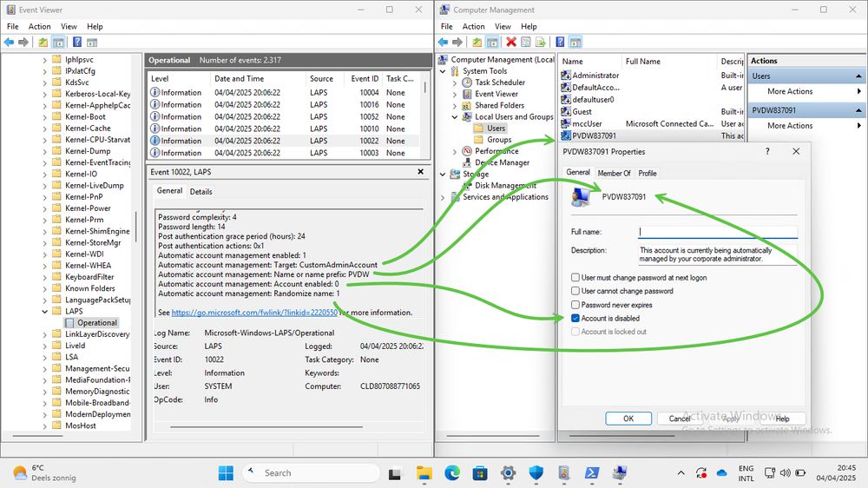Open Microsoft Store from taskbar
The width and height of the screenshot is (868, 488).
click(x=480, y=473)
